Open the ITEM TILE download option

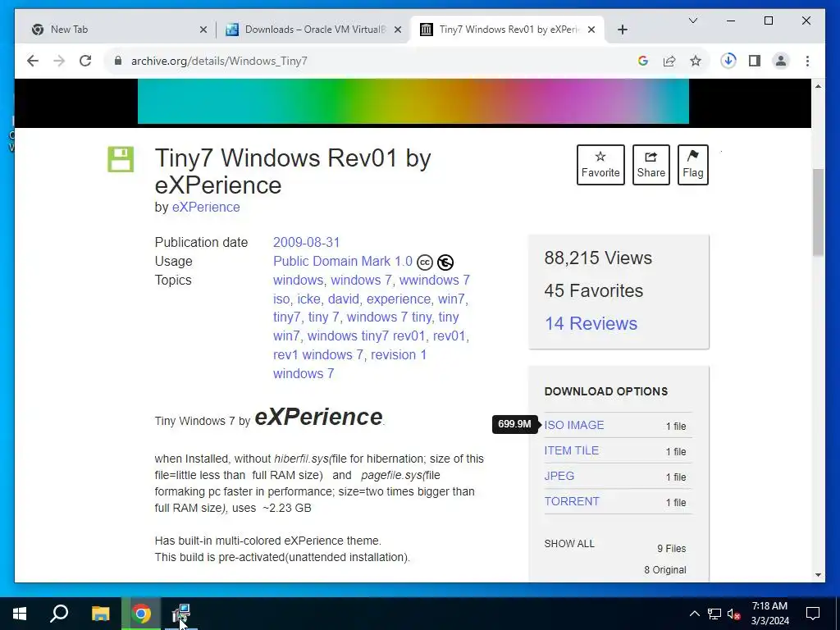pos(572,450)
